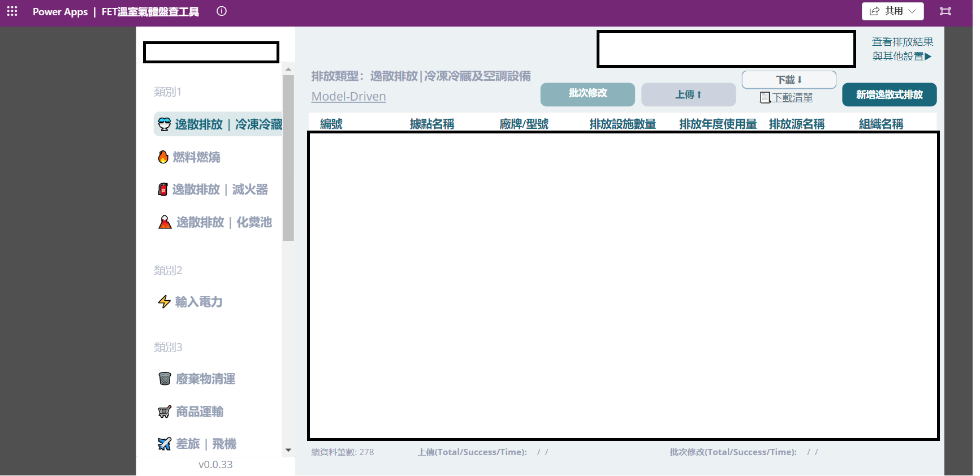Click the airplane icon for 差旅 飛機
Viewport: 980px width, 476px height.
[165, 444]
